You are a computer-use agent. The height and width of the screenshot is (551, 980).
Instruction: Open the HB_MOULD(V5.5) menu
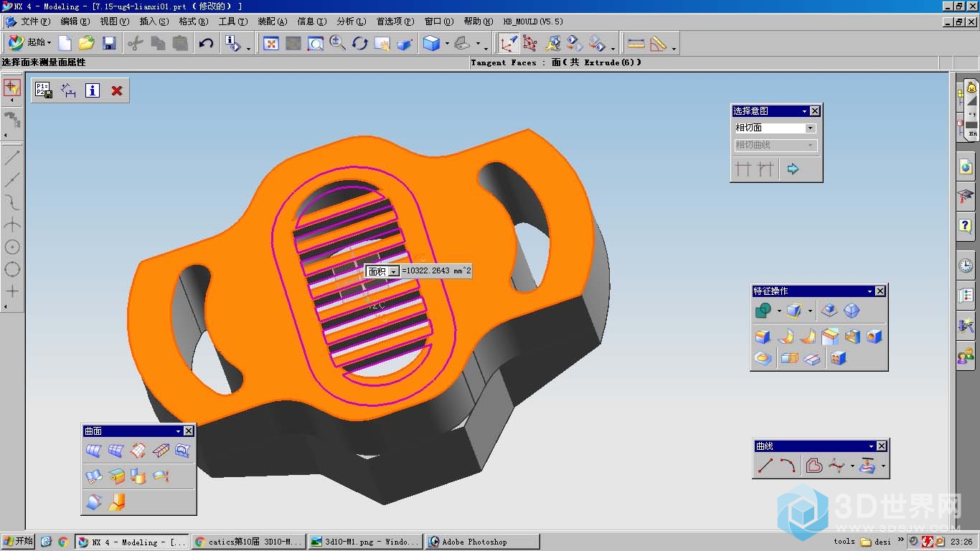coord(533,22)
